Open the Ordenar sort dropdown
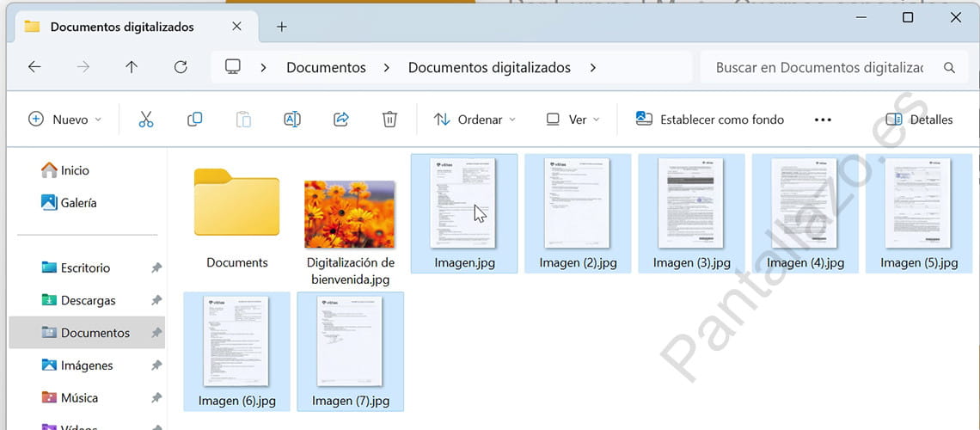Viewport: 980px width, 430px height. [475, 120]
